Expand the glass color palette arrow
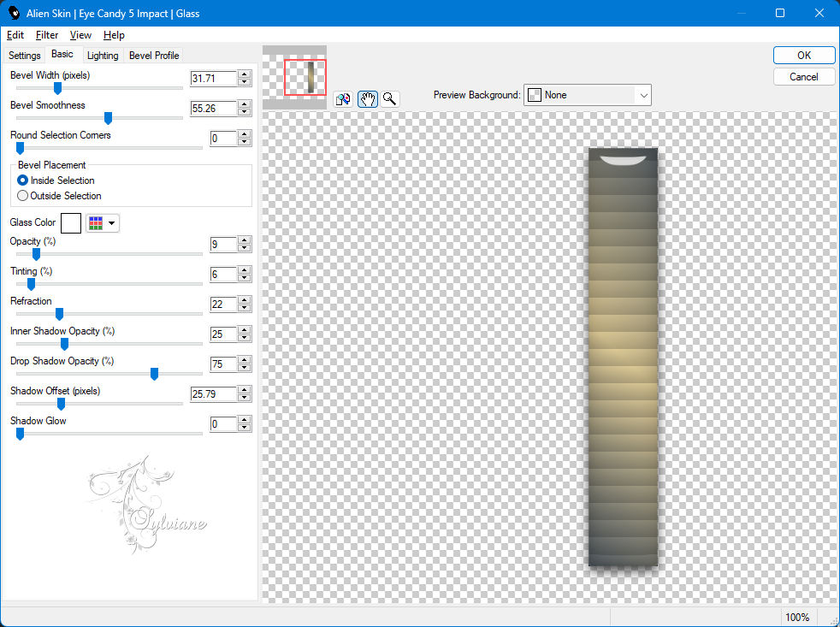This screenshot has width=840, height=627. (111, 223)
